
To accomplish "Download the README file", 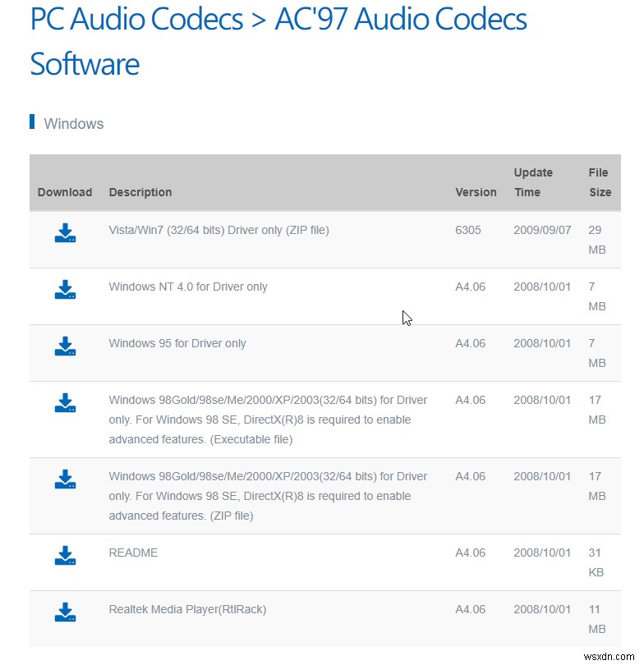I will (65, 556).
